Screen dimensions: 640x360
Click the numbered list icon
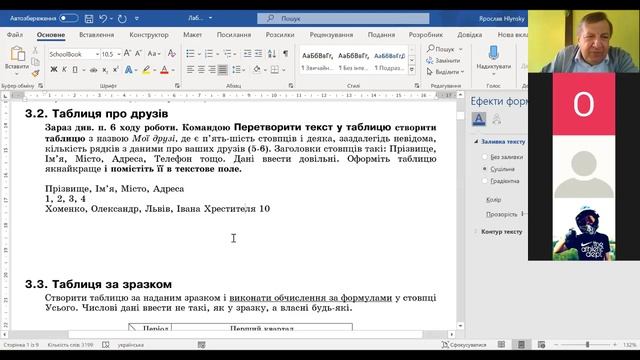coord(209,53)
